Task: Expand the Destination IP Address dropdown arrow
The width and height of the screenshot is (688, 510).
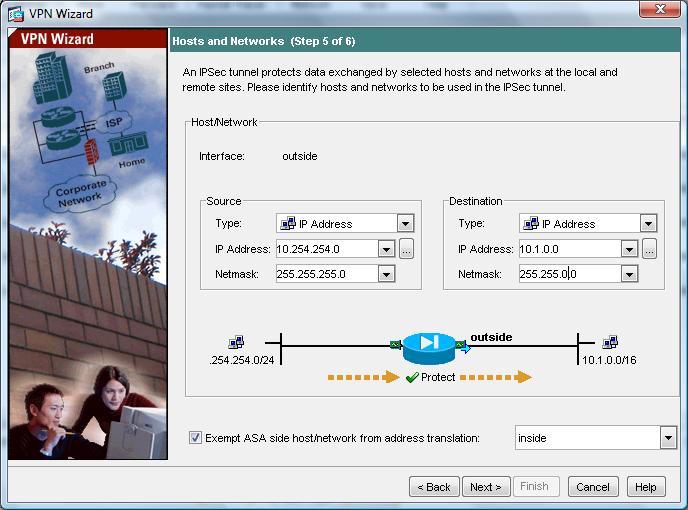Action: 630,249
